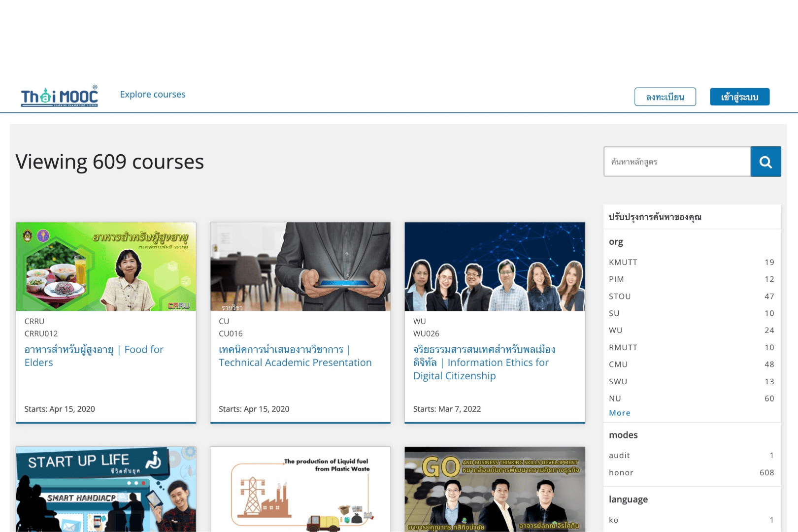The image size is (798, 532).
Task: Click the Starts: Mar 7, 2022 date
Action: (x=447, y=409)
